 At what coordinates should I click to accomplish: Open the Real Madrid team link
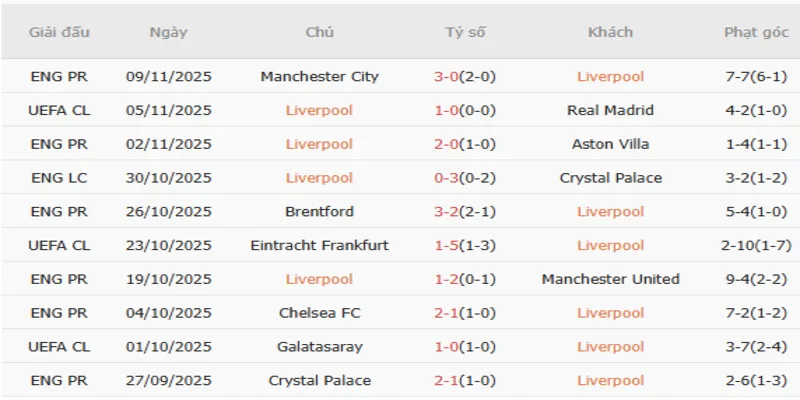[610, 110]
